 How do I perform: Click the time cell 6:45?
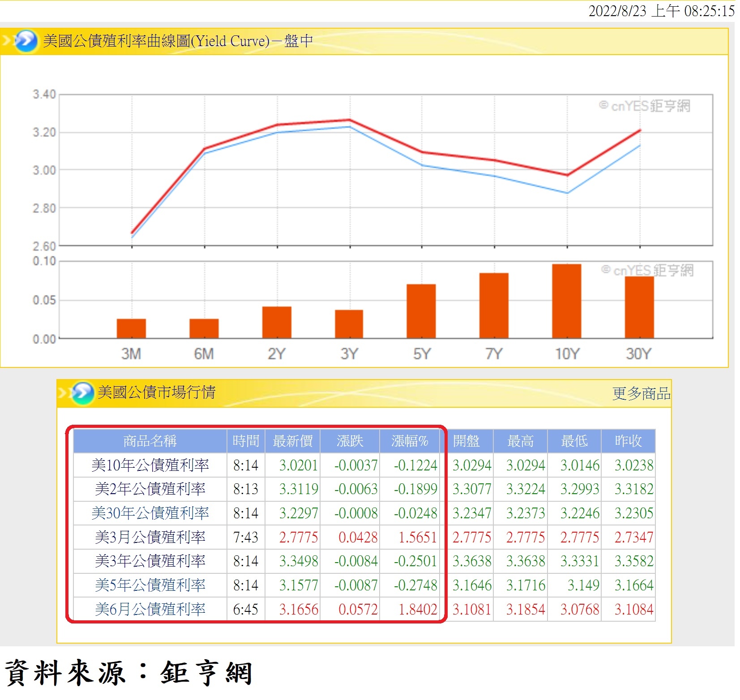(x=246, y=609)
